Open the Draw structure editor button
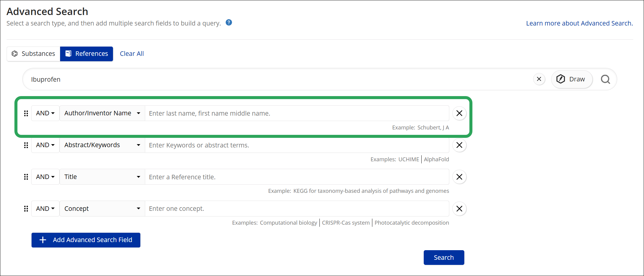Viewport: 644px width, 276px height. (x=572, y=79)
